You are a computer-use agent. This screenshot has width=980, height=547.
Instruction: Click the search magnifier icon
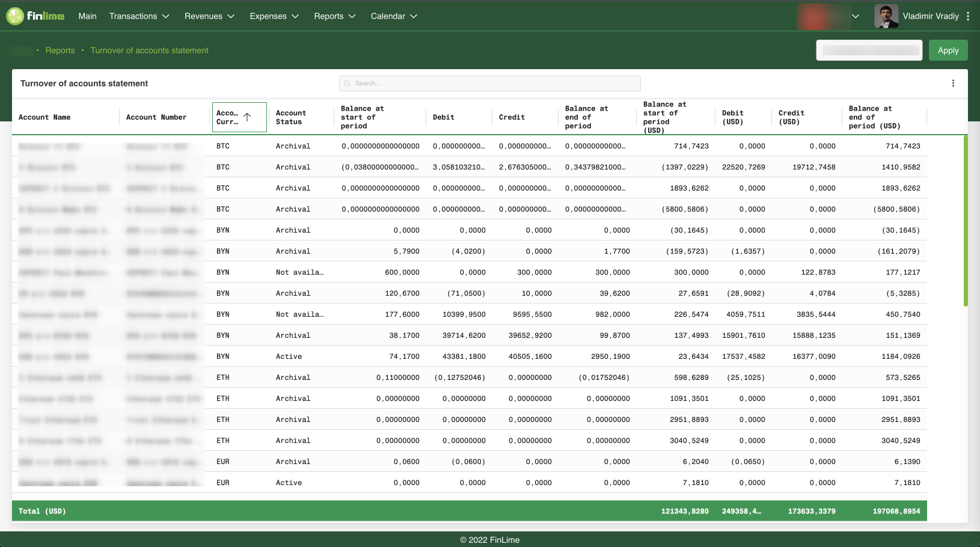click(x=347, y=83)
